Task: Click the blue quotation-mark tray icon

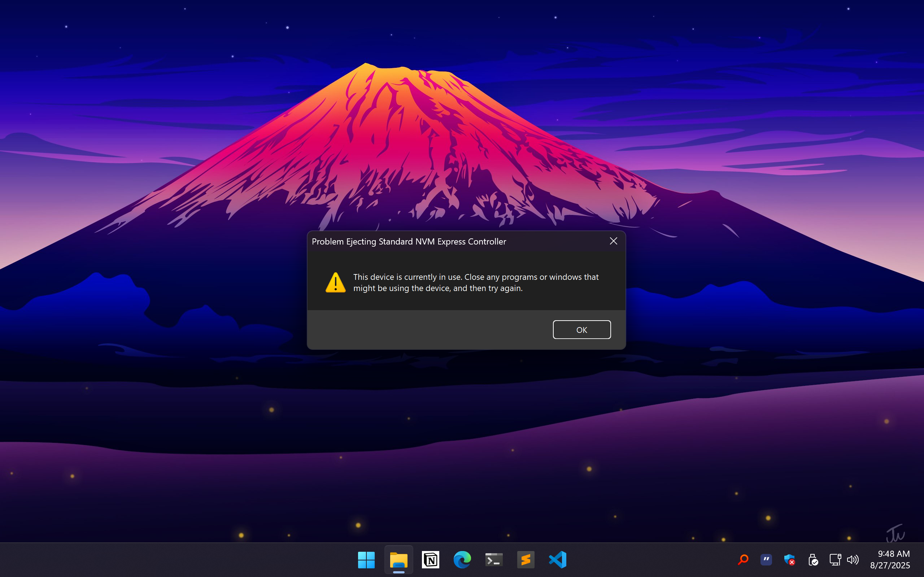Action: tap(766, 560)
